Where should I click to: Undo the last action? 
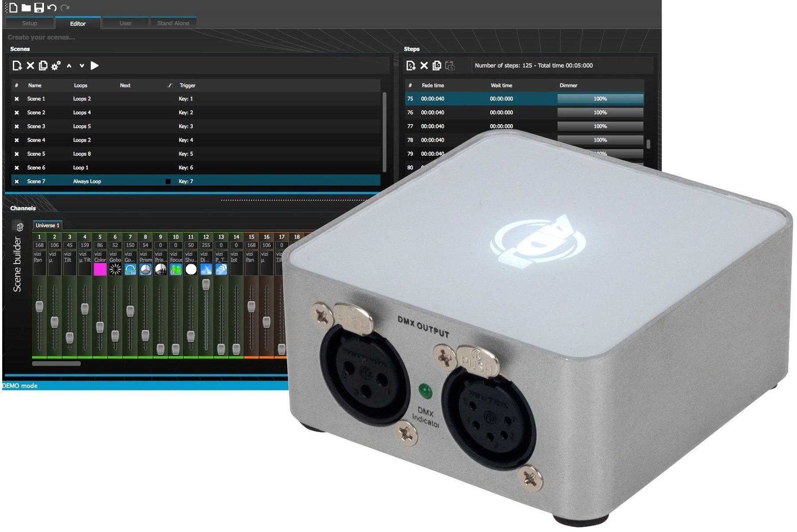click(x=52, y=7)
